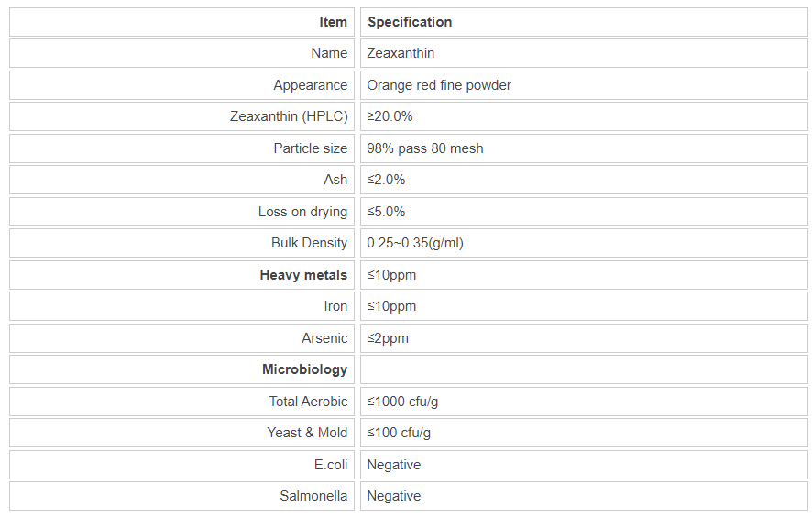Select the Zeaxanthin name value cell
This screenshot has width=812, height=517.
pos(401,53)
